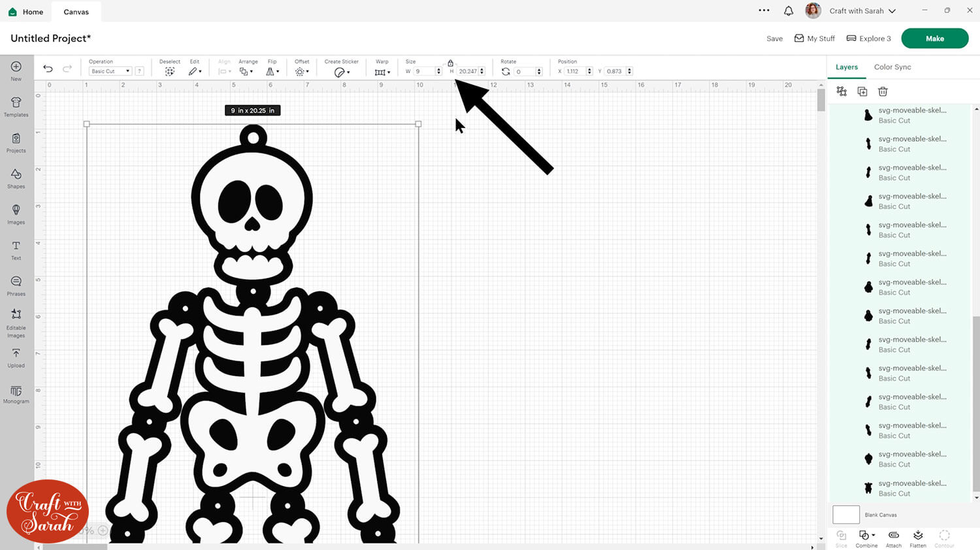Open the Templates panel

(x=15, y=105)
